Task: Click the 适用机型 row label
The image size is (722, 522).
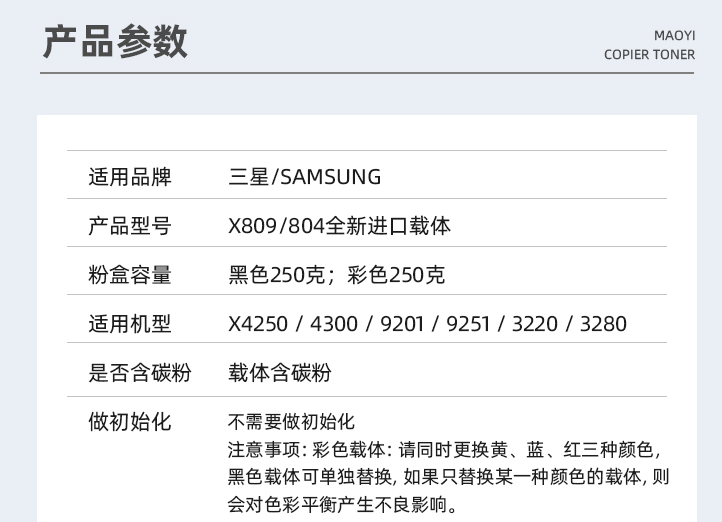Action: click(x=130, y=324)
